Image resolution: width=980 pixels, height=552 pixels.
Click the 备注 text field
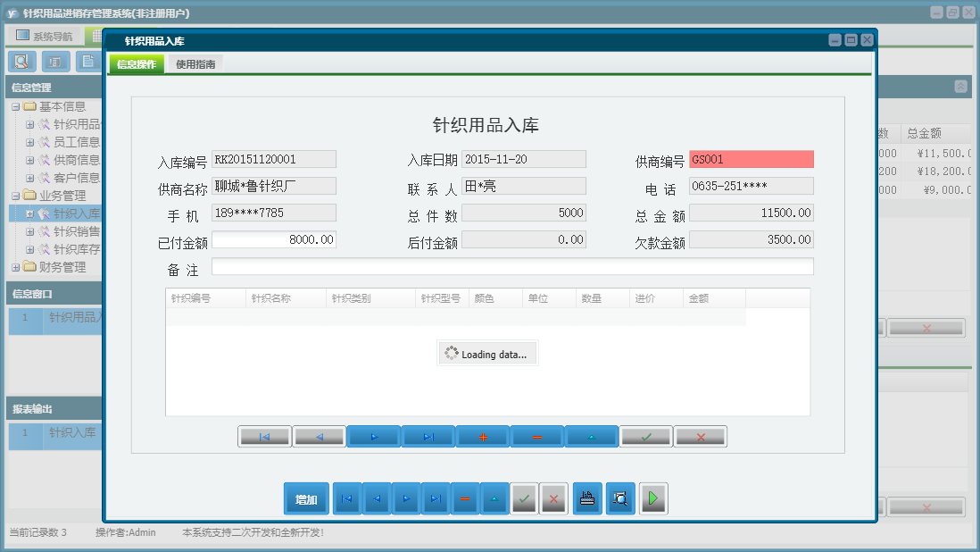(x=512, y=267)
